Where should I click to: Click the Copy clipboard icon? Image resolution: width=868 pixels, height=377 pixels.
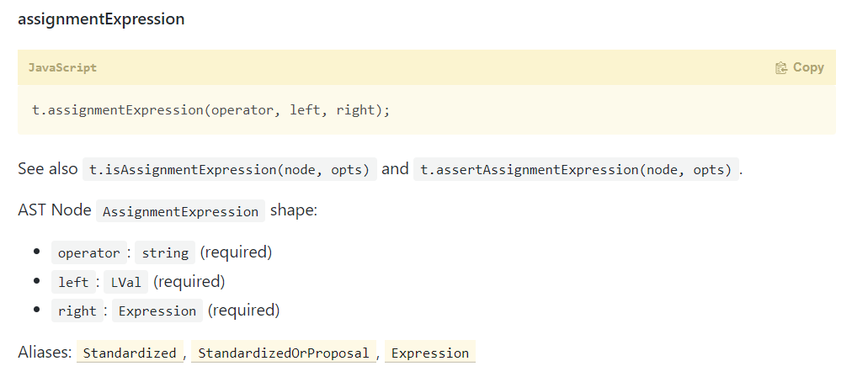tap(780, 68)
